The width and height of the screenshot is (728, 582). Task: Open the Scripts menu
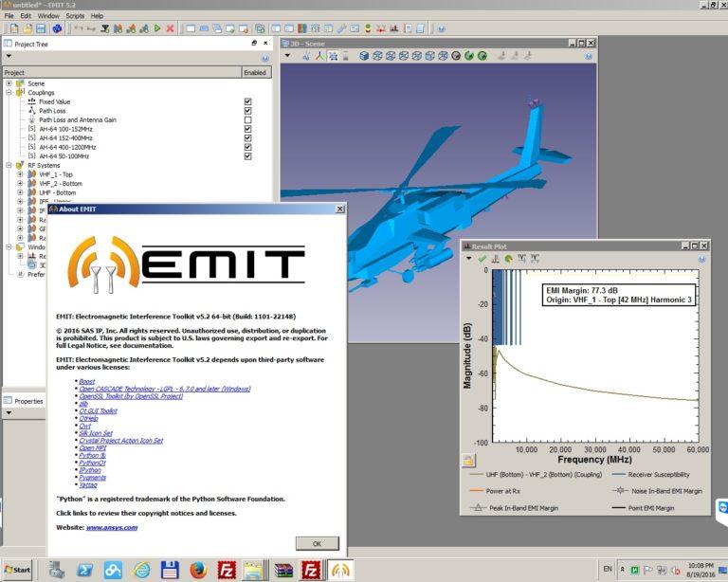click(75, 16)
